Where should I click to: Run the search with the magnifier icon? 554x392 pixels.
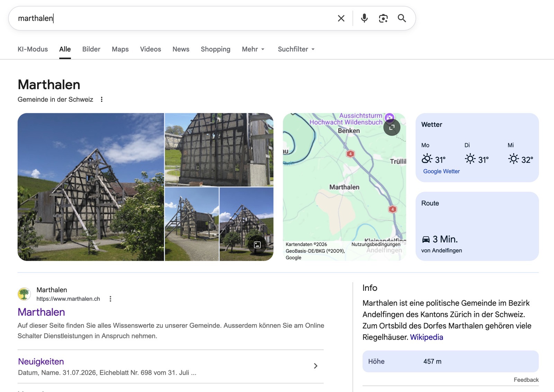[x=402, y=18]
